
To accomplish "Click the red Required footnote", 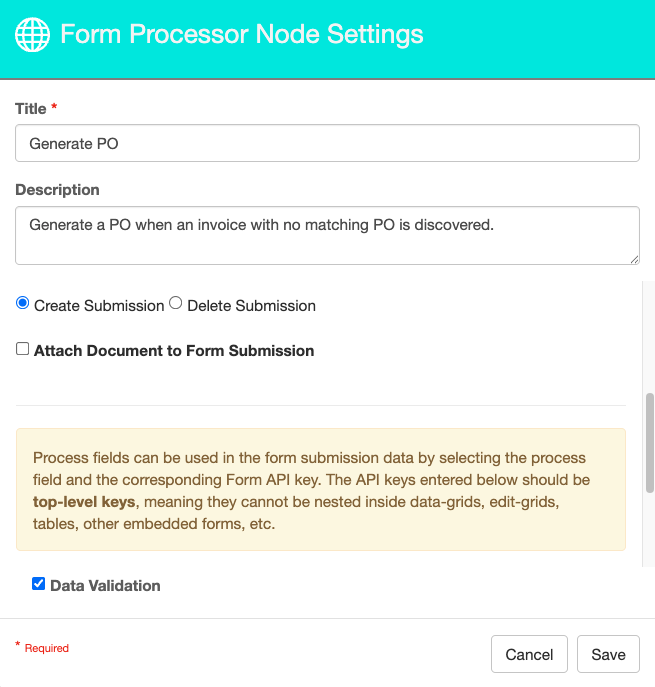I will tap(46, 648).
